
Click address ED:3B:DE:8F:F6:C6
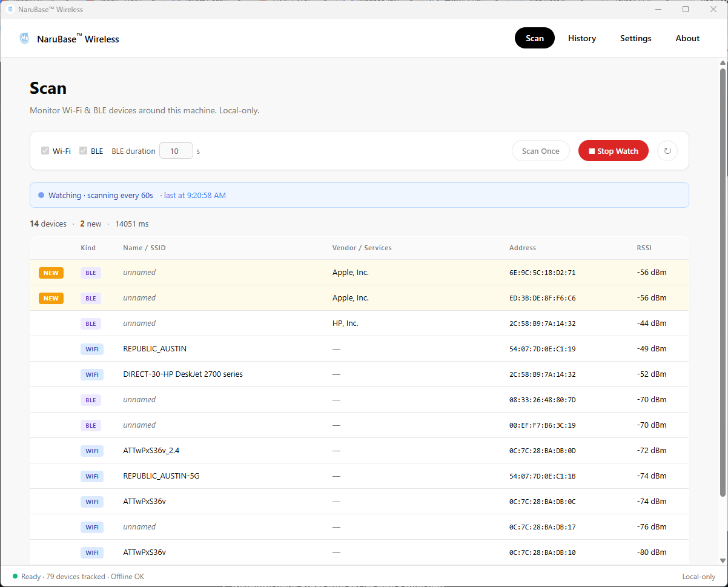[x=543, y=298]
